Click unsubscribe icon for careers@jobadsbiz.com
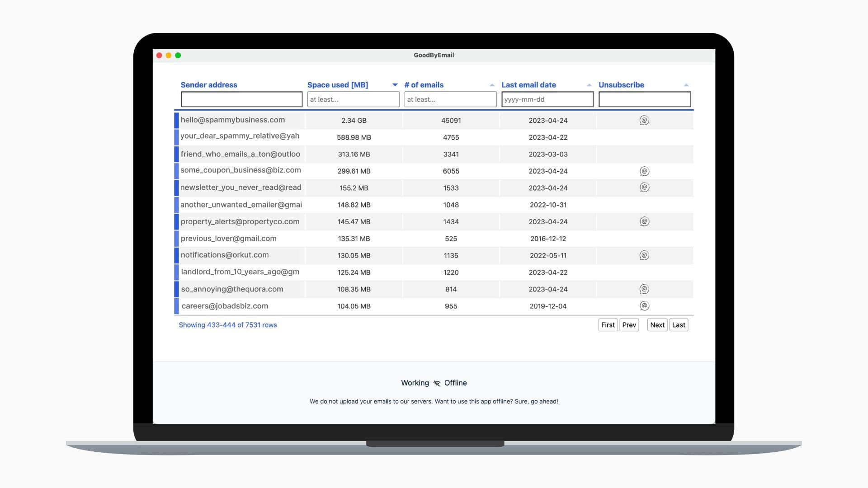 644,306
